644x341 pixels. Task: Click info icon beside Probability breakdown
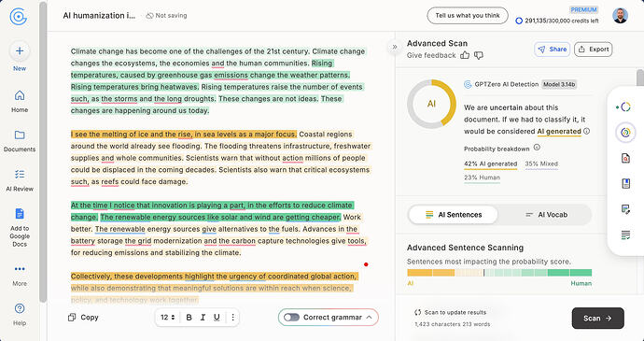537,148
